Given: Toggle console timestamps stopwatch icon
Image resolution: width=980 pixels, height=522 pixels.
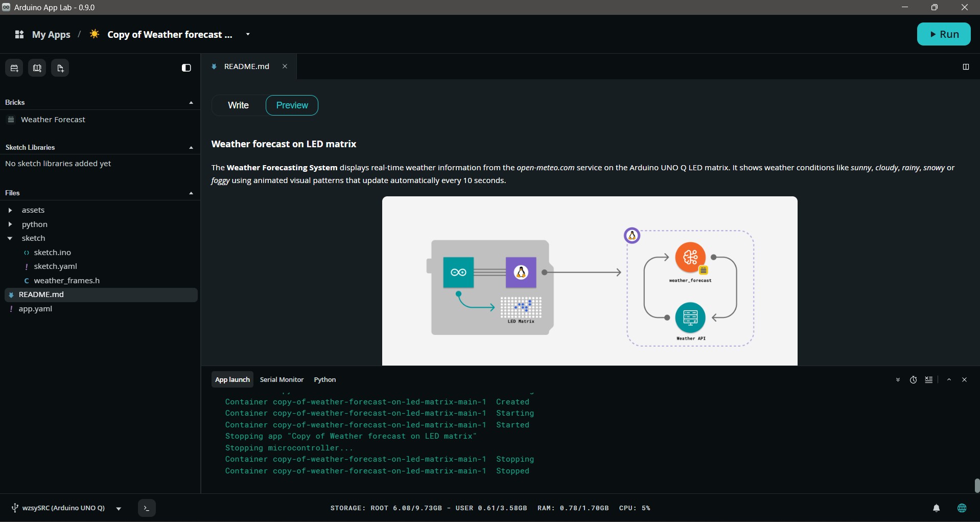Looking at the screenshot, I should point(914,380).
